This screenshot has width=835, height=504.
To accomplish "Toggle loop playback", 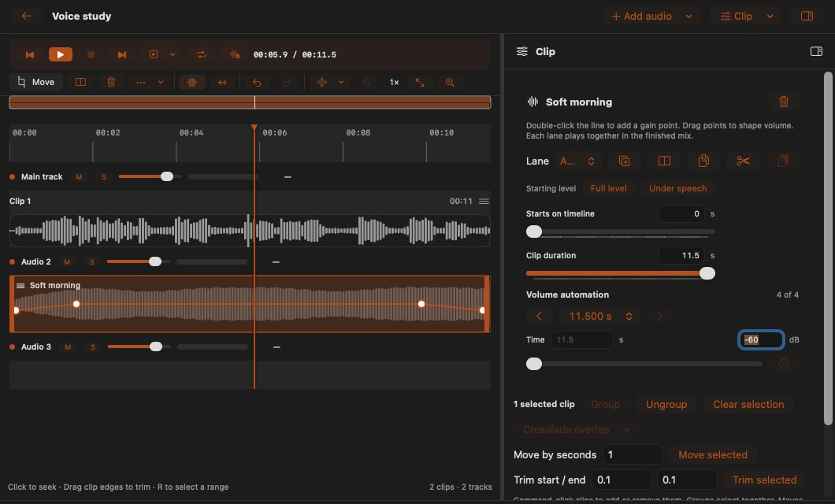I will point(201,54).
